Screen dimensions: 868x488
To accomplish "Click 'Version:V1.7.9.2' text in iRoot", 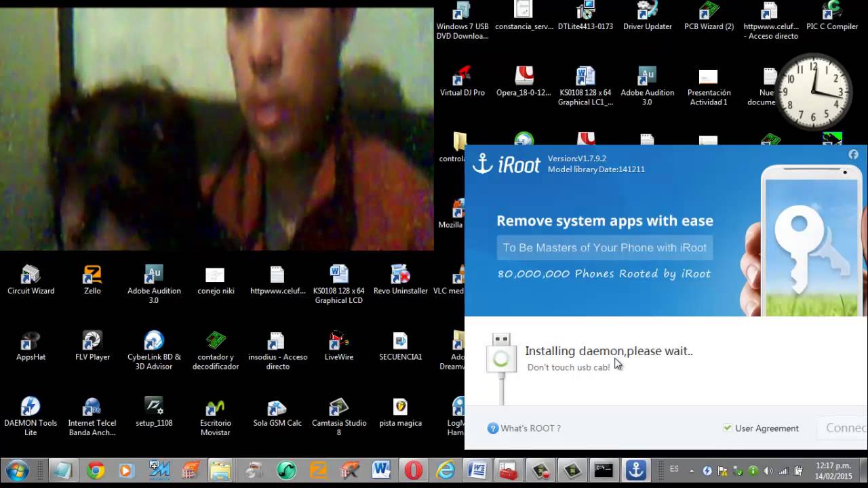I will tap(577, 159).
